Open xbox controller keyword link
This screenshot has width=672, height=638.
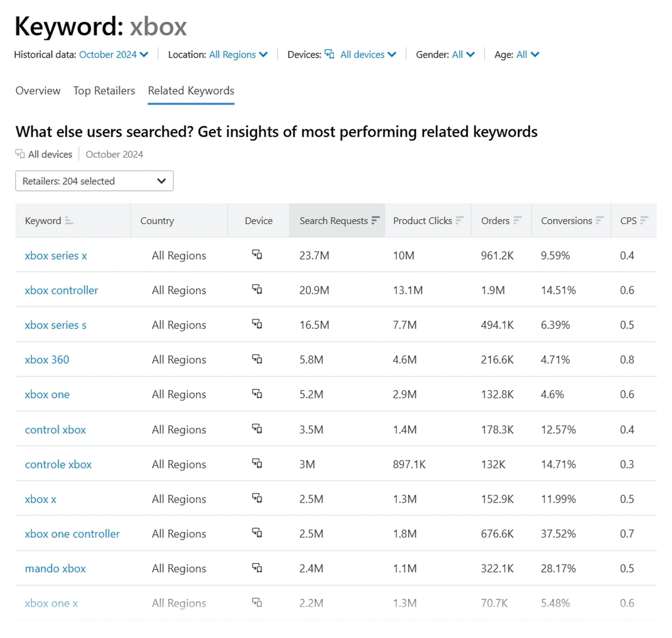[62, 290]
